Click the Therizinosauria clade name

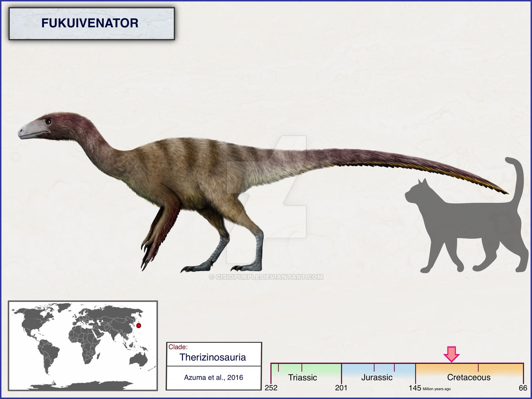[x=213, y=357]
